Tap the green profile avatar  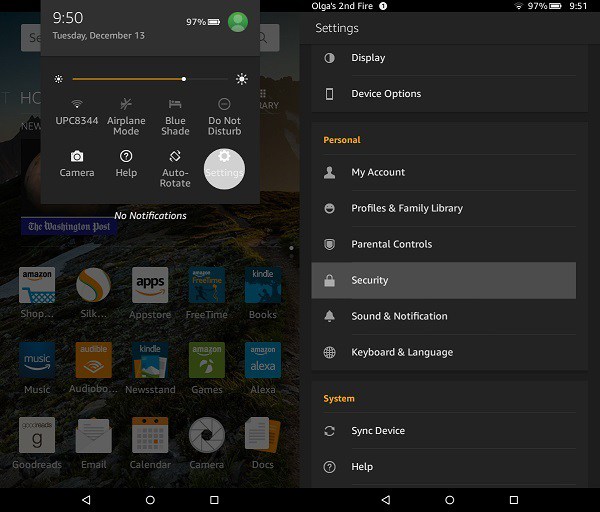[238, 22]
